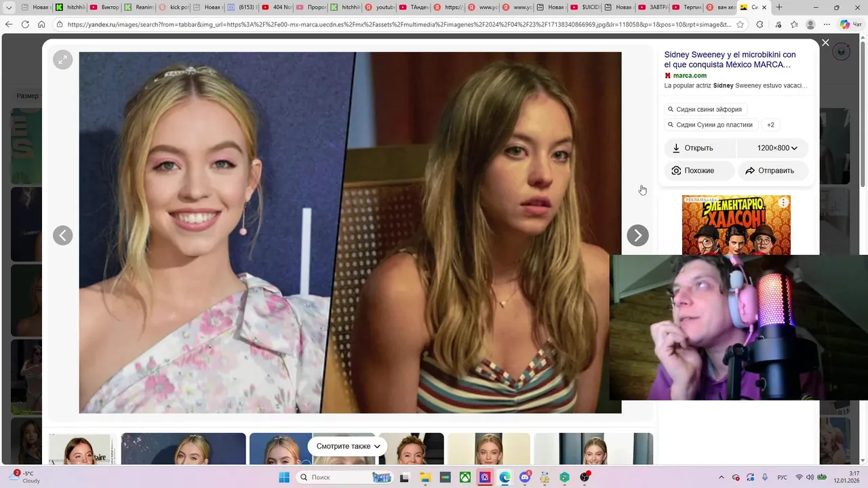The height and width of the screenshot is (488, 868).
Task: Show the +2 more suggestions
Action: click(x=770, y=125)
